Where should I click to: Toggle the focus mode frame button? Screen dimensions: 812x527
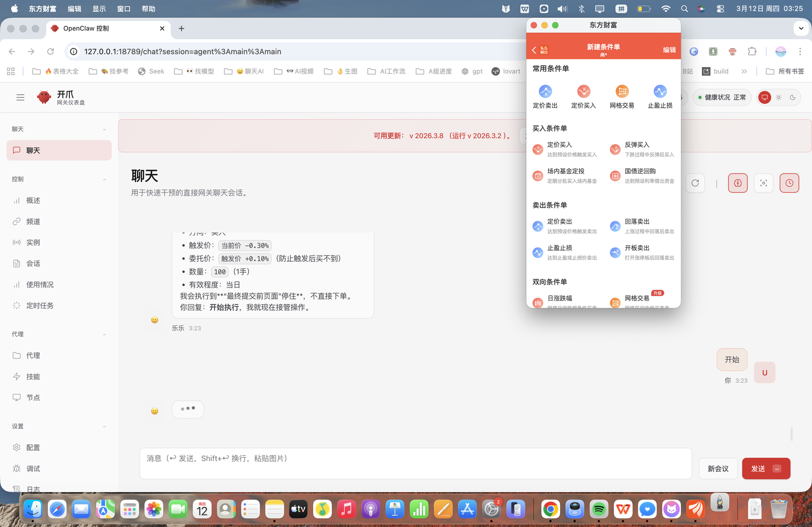(x=763, y=183)
